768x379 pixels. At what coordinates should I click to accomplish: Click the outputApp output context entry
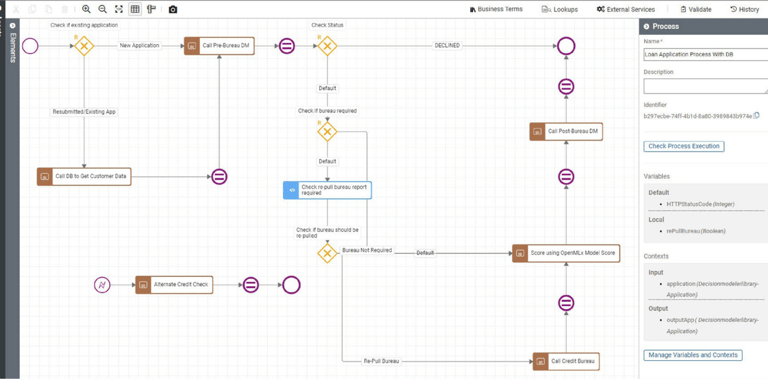coord(712,325)
